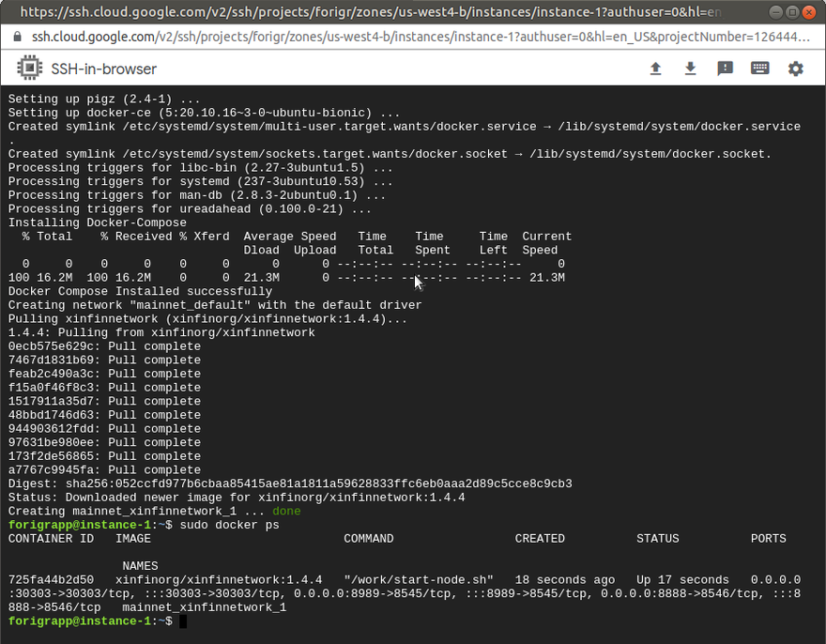
Task: Click 'Docker Compose Installed successfully' line
Action: click(x=140, y=291)
